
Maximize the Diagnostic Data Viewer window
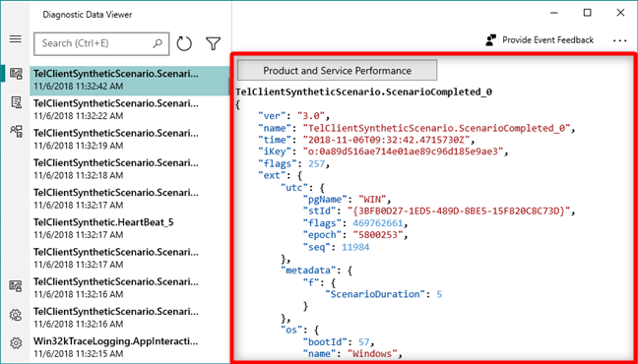(587, 13)
